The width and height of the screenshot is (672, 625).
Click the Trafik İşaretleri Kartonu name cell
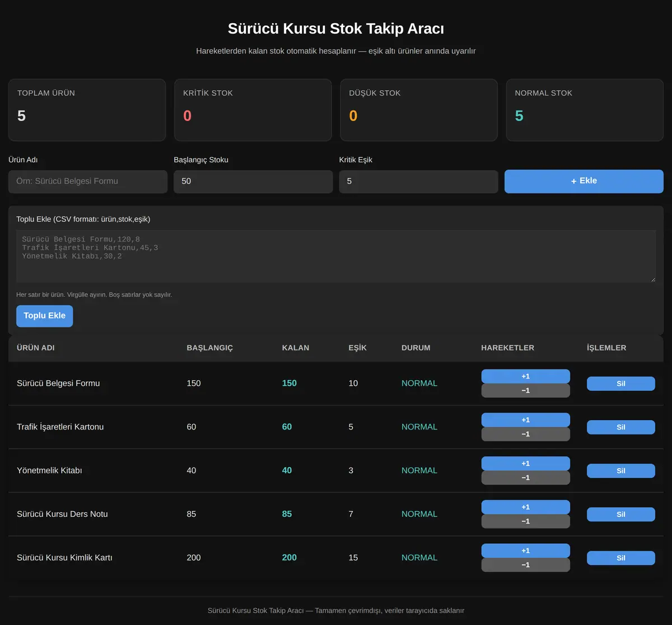tap(60, 427)
